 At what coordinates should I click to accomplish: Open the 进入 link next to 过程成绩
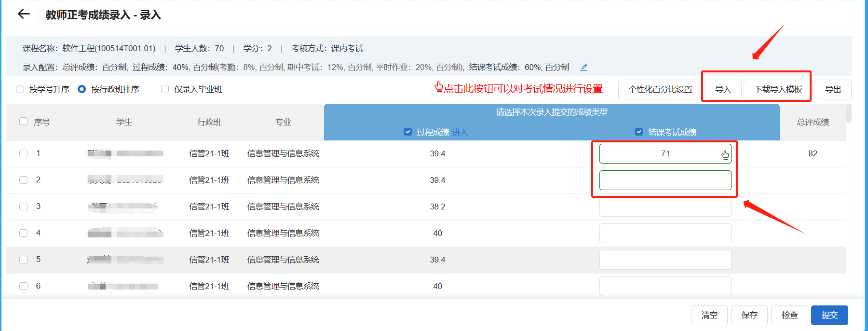[x=460, y=132]
